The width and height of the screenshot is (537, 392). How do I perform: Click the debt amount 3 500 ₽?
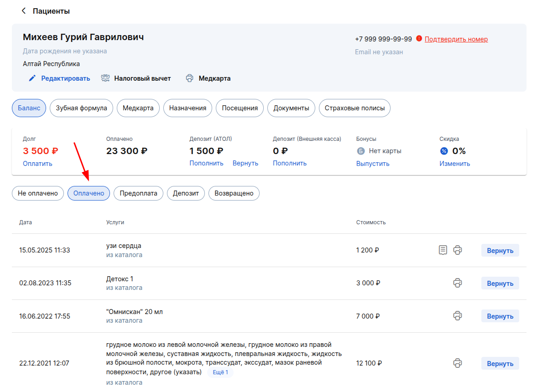41,151
